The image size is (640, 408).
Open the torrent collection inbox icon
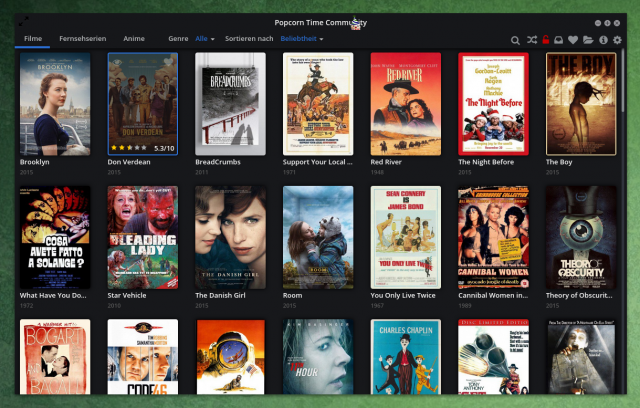tap(558, 40)
